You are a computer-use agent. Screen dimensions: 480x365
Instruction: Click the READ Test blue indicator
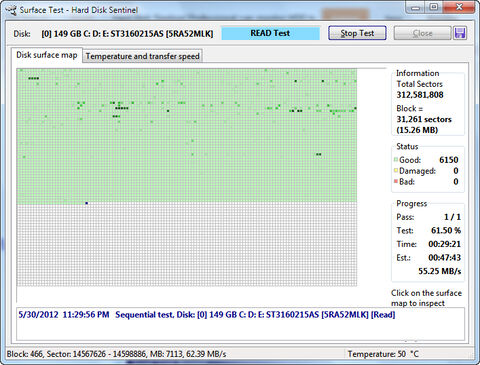[270, 33]
